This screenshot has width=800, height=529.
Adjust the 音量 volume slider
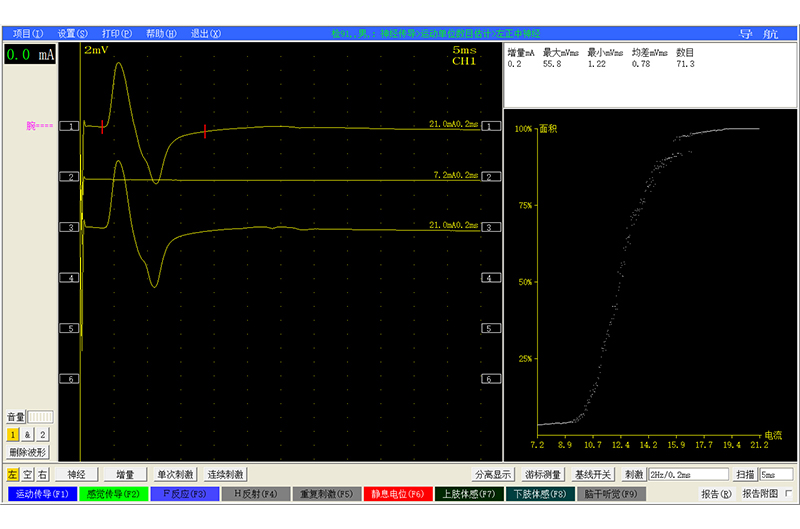[40, 417]
